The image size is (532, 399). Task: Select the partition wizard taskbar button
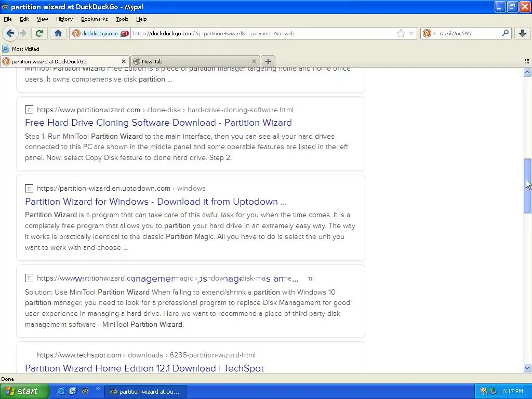[145, 392]
